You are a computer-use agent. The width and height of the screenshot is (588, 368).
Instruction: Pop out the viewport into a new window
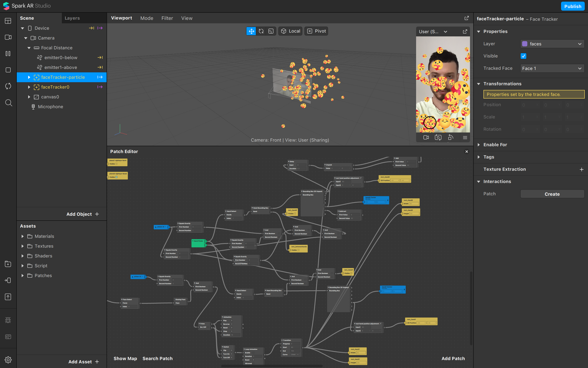click(467, 18)
